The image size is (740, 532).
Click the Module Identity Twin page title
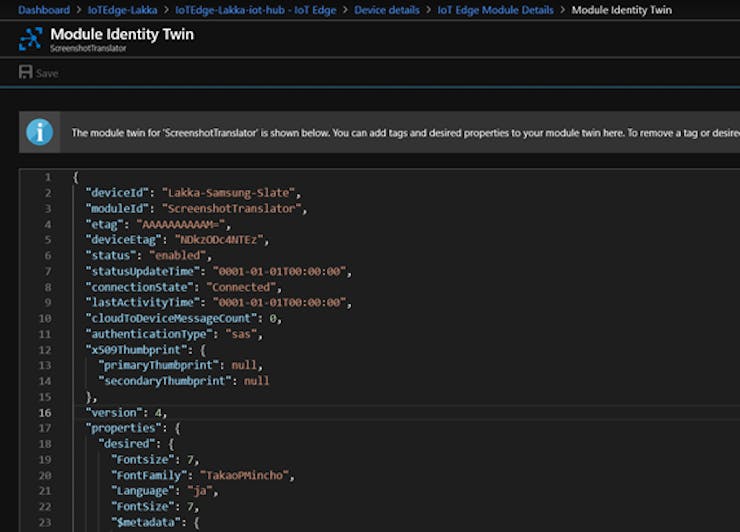pyautogui.click(x=122, y=34)
